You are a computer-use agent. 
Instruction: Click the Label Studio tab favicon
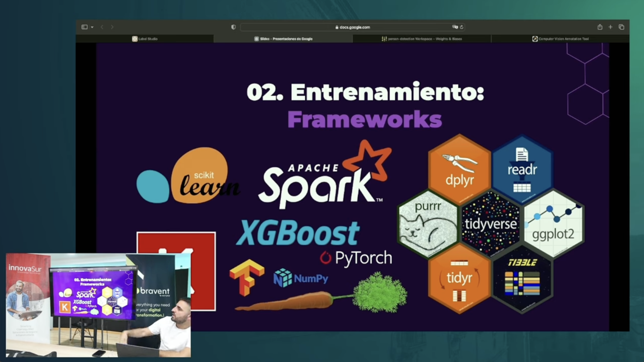135,39
